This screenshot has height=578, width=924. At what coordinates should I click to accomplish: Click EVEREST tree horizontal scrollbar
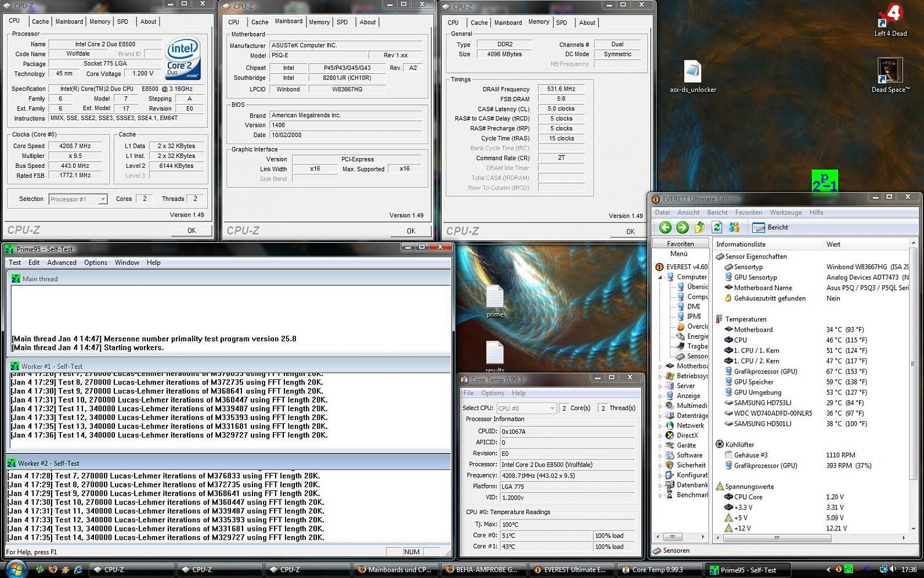[x=679, y=537]
